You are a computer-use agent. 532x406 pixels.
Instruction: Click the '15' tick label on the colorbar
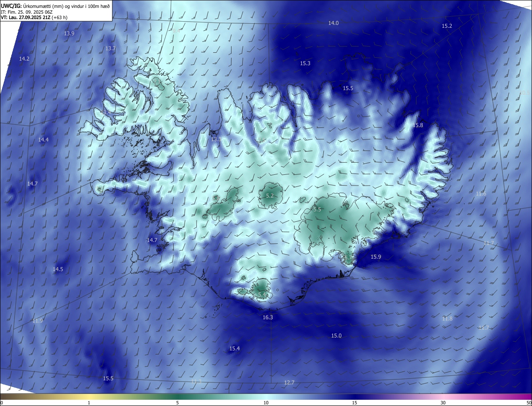355,403
